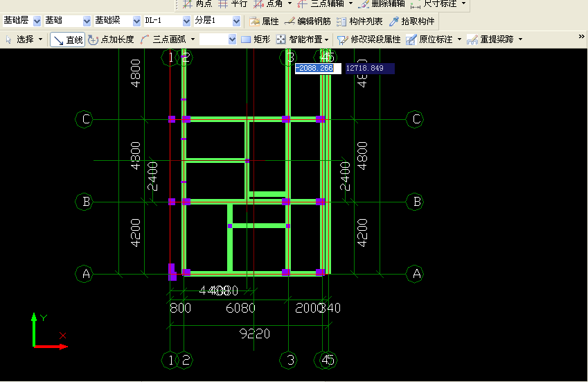This screenshot has height=382, width=588.
Task: Activate the 选择 select tool
Action: [x=20, y=40]
